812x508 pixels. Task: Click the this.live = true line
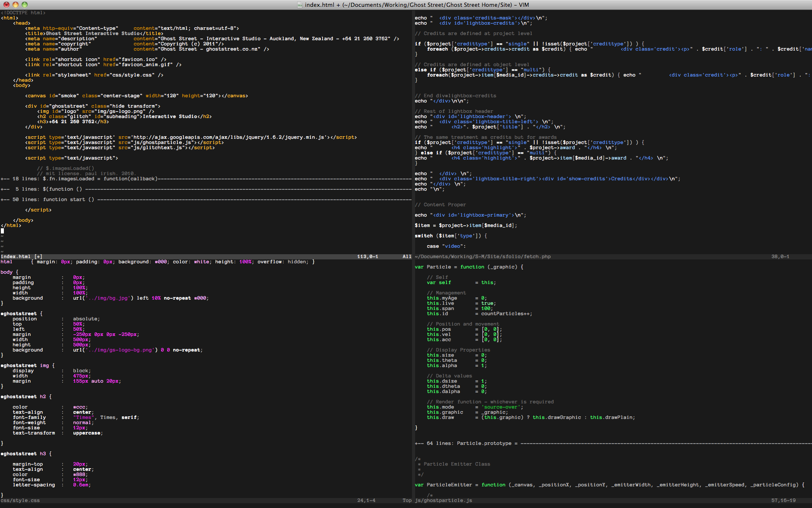click(x=462, y=303)
